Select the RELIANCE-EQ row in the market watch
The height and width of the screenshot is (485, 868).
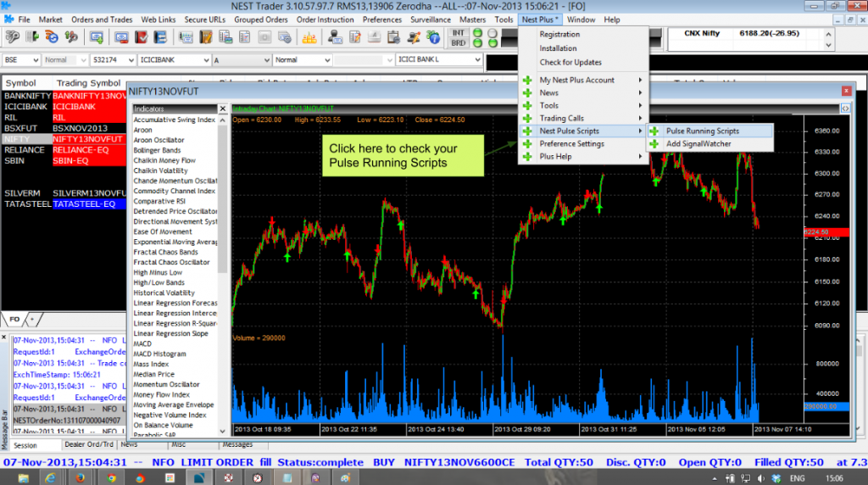pyautogui.click(x=81, y=150)
